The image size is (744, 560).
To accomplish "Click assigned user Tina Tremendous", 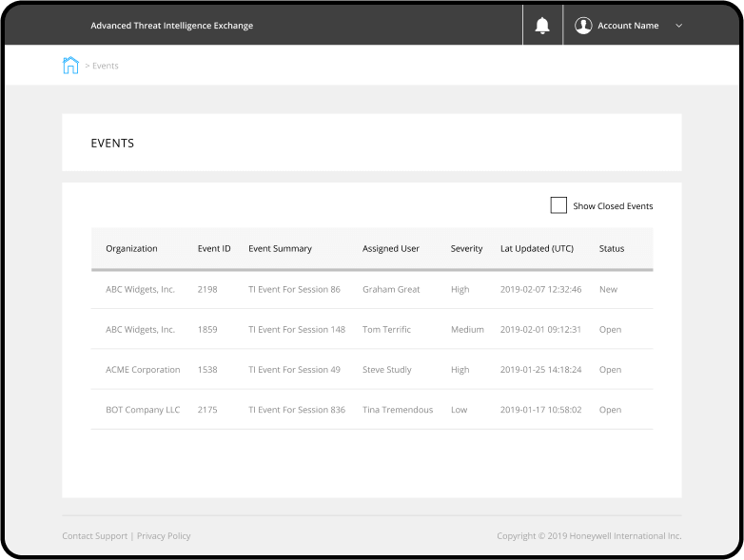I will 398,410.
